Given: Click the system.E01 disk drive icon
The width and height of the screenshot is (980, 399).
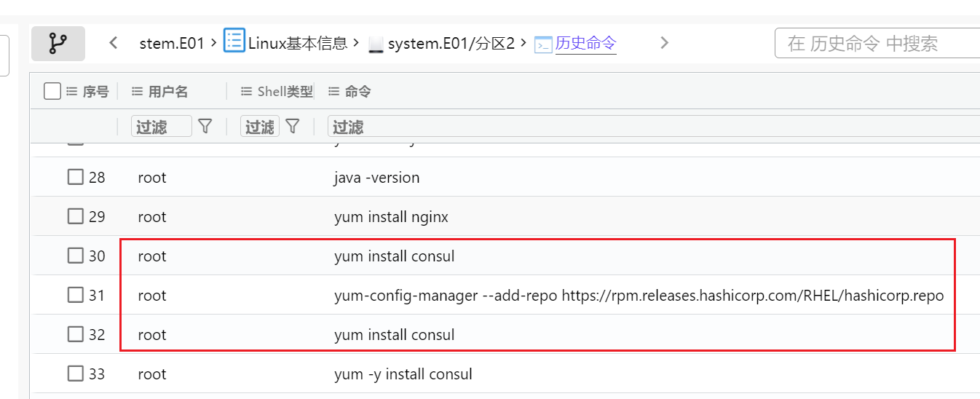Looking at the screenshot, I should [x=376, y=45].
